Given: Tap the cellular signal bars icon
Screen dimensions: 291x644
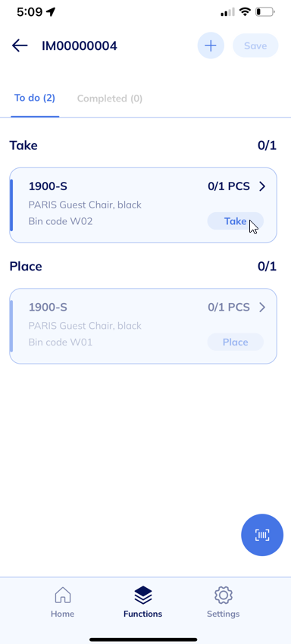Looking at the screenshot, I should [x=227, y=12].
